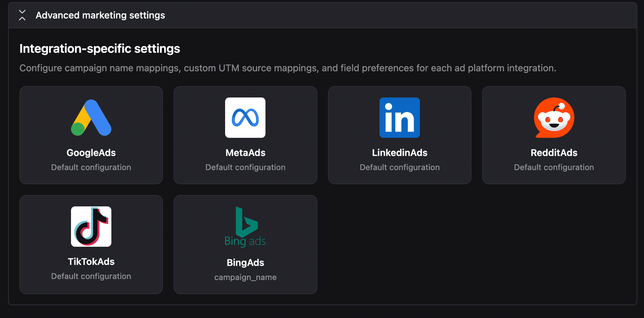Image resolution: width=644 pixels, height=318 pixels.
Task: Click Default configuration under LinkedinAds
Action: [x=399, y=167]
